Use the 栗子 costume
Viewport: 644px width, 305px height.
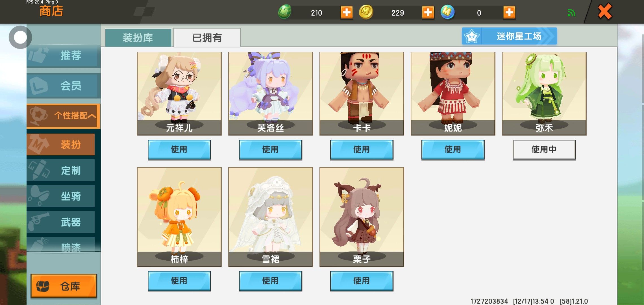coord(362,281)
